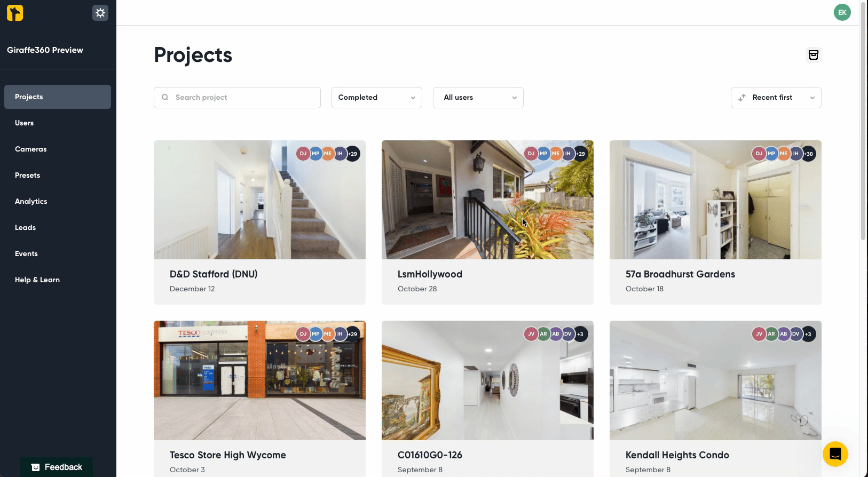The image size is (868, 477).
Task: Click the JV avatar on Kendall Heights Condo
Action: 759,334
